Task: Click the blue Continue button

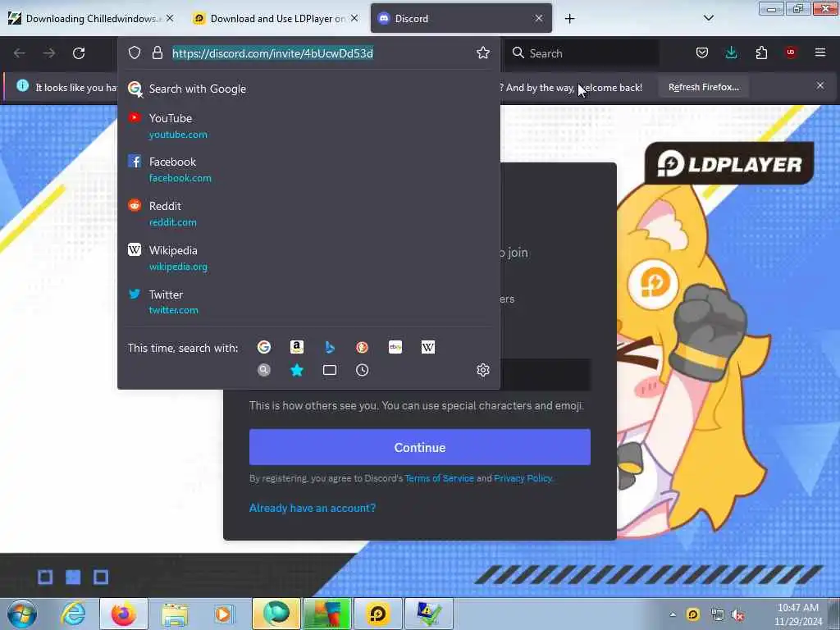Action: (x=419, y=447)
